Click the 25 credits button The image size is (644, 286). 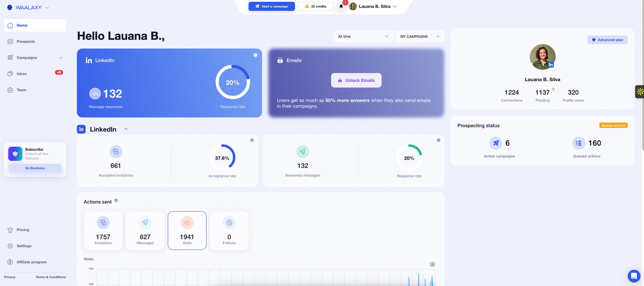point(316,6)
